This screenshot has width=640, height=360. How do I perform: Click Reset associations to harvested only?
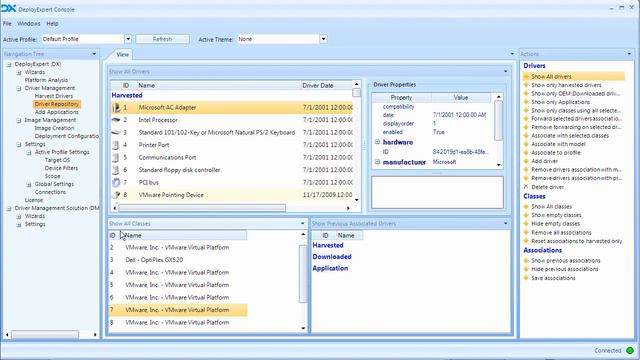[x=577, y=241]
